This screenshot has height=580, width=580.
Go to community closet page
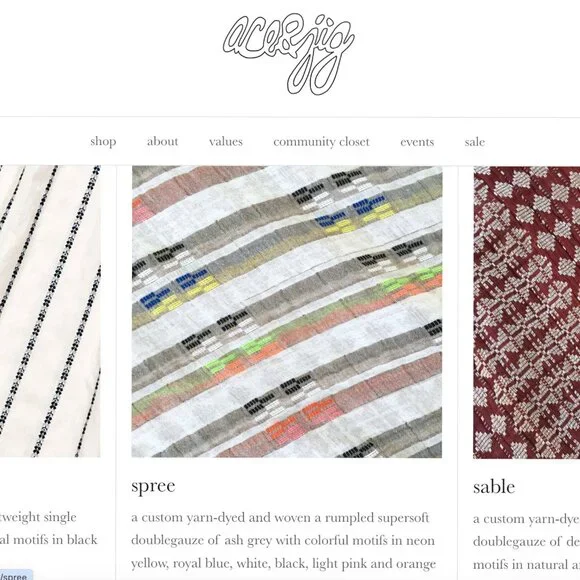pos(321,142)
